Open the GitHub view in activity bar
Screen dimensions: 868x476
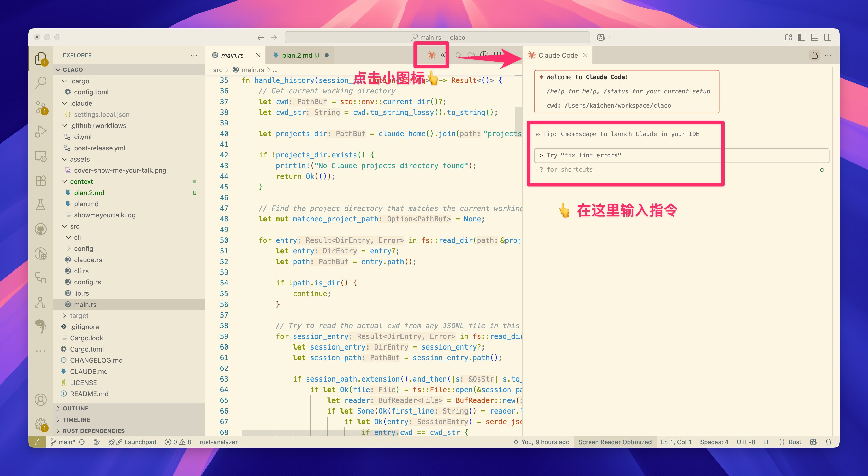click(x=41, y=229)
